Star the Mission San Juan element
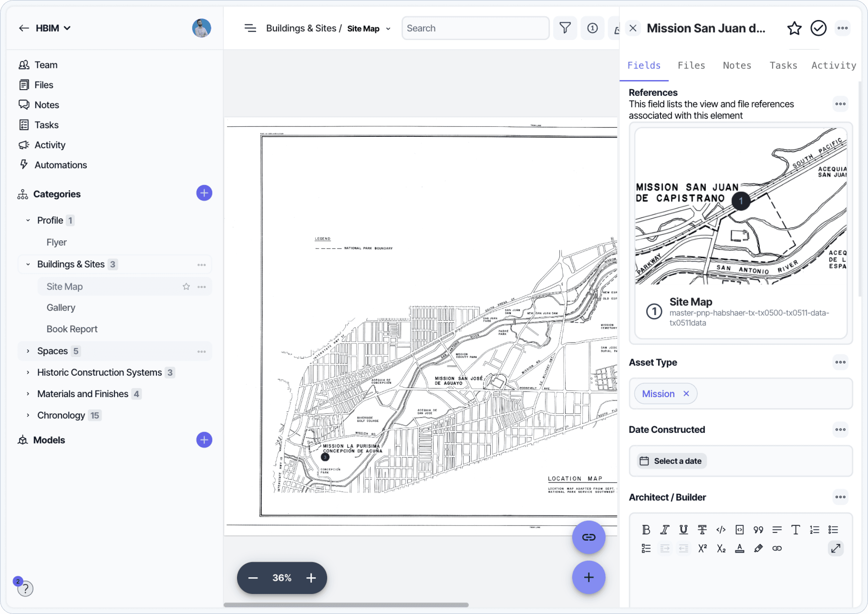 (794, 28)
